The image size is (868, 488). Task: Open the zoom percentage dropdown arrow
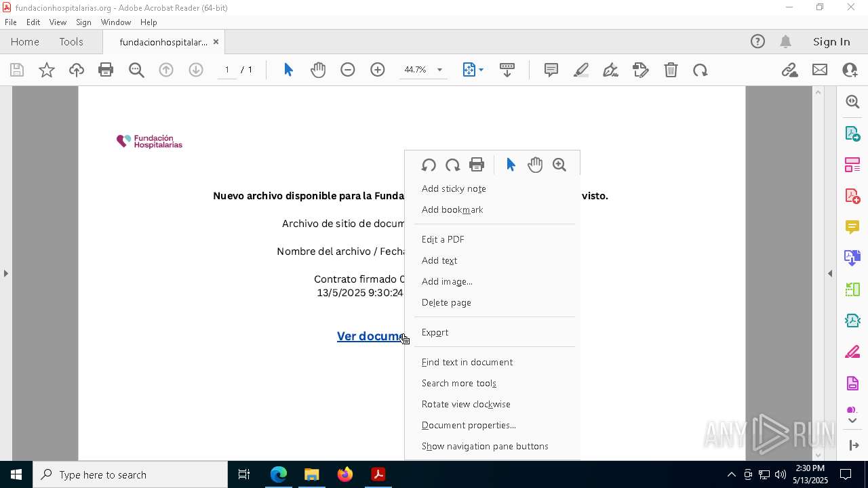click(439, 70)
